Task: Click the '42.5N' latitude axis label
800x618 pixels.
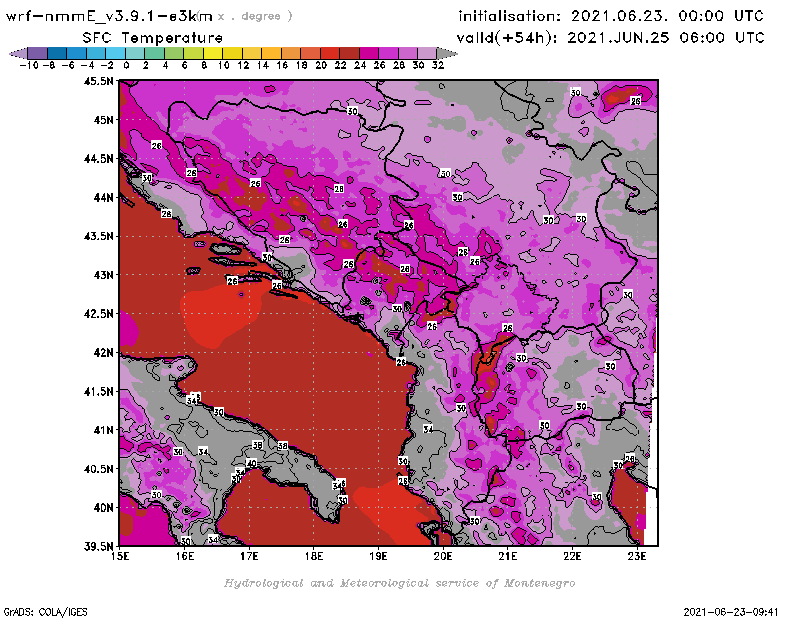Action: click(x=98, y=314)
